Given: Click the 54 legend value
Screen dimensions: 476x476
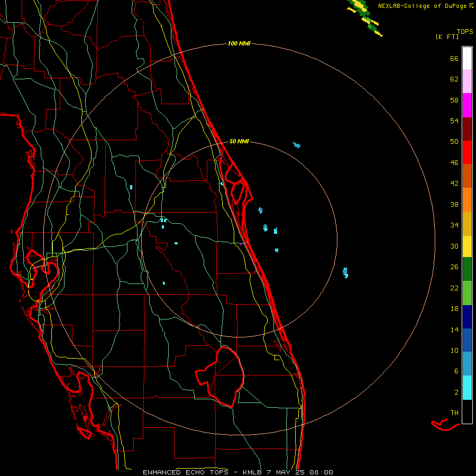Looking at the screenshot, I should pos(454,121).
